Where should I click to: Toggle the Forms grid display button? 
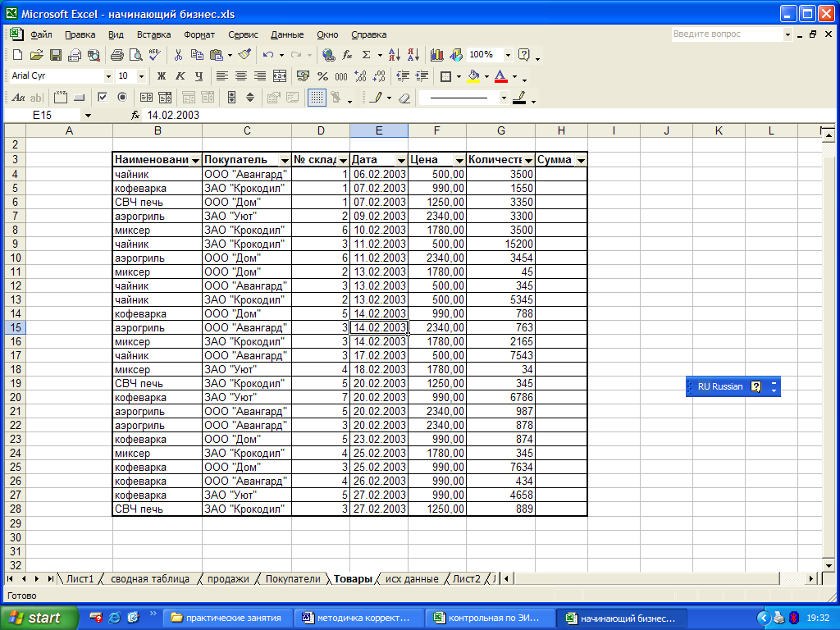(x=317, y=98)
